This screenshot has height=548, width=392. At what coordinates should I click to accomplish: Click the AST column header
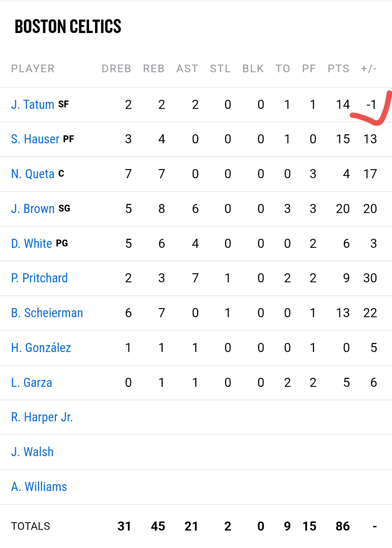[187, 69]
